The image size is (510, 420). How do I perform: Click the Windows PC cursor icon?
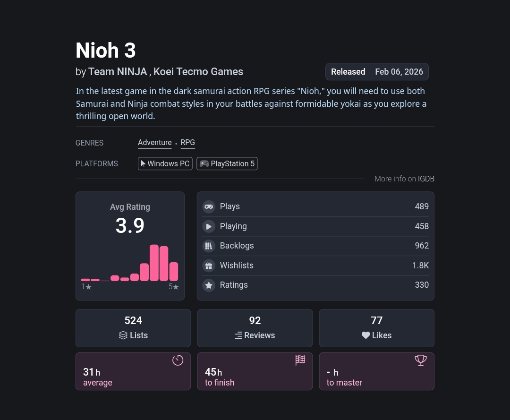[x=143, y=163]
